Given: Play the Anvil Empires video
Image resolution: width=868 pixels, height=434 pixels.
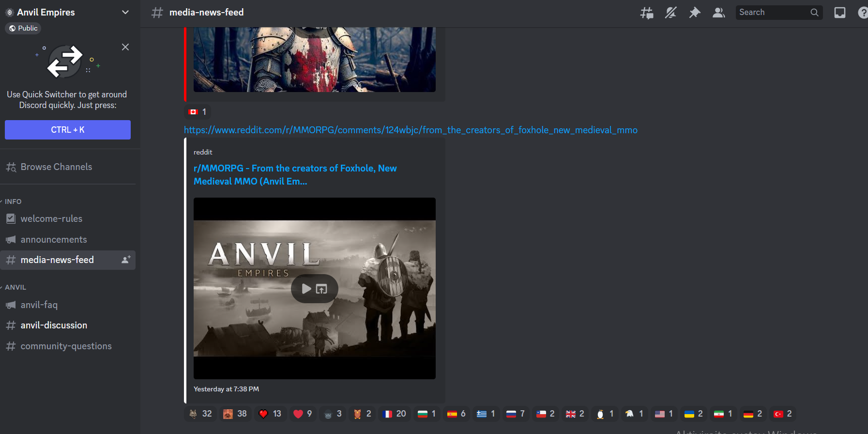Looking at the screenshot, I should point(306,289).
